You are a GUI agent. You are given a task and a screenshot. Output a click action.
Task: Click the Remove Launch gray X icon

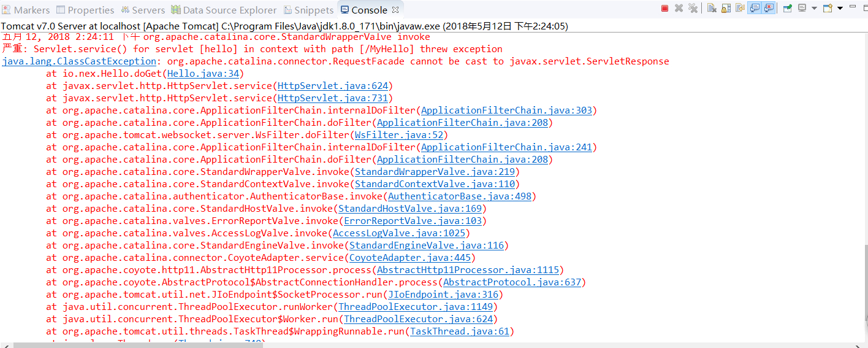tap(679, 8)
